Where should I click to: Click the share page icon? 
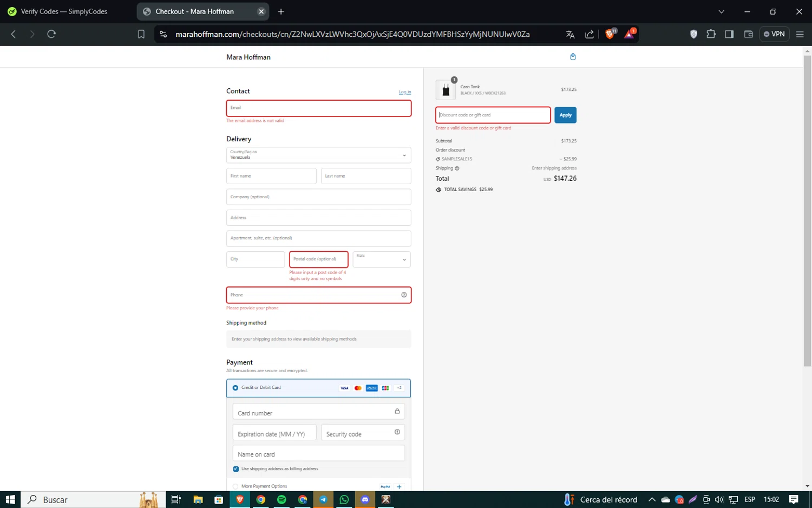coord(590,34)
